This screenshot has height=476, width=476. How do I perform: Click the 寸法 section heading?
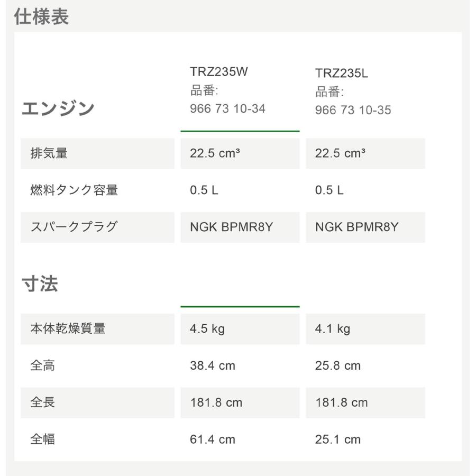pyautogui.click(x=40, y=284)
